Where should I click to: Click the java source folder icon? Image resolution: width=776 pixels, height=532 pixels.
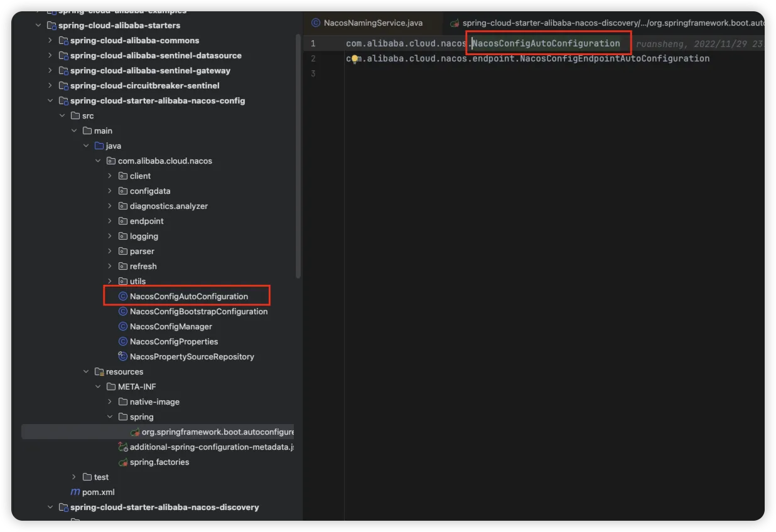pos(99,146)
